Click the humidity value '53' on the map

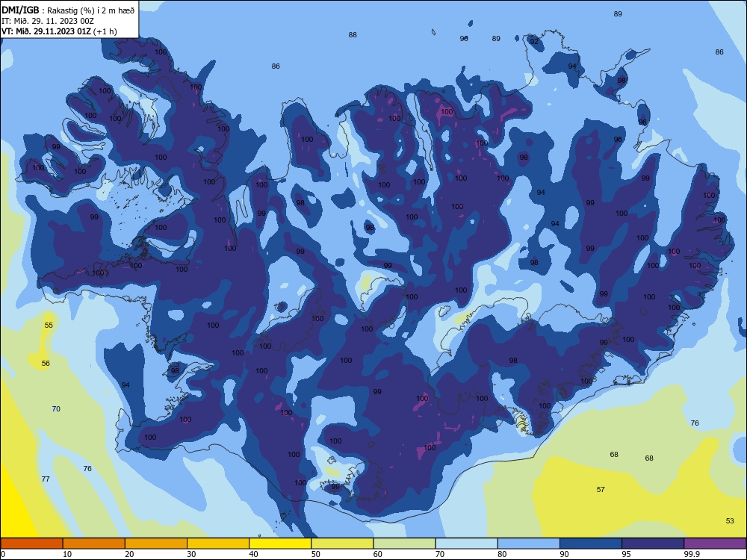pos(730,521)
